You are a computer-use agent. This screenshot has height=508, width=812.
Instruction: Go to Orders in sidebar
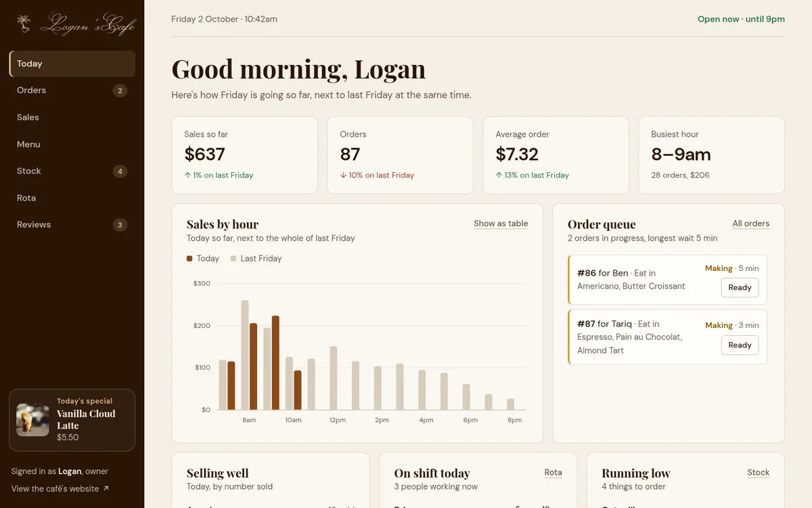(72, 90)
